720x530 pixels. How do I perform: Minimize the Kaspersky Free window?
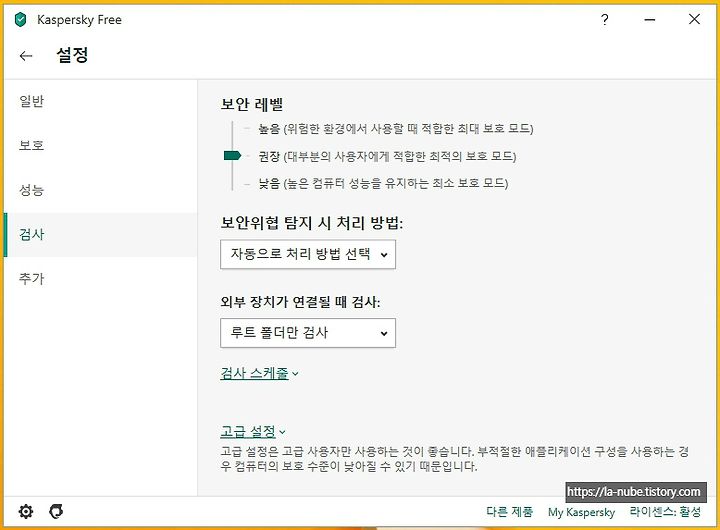(650, 20)
